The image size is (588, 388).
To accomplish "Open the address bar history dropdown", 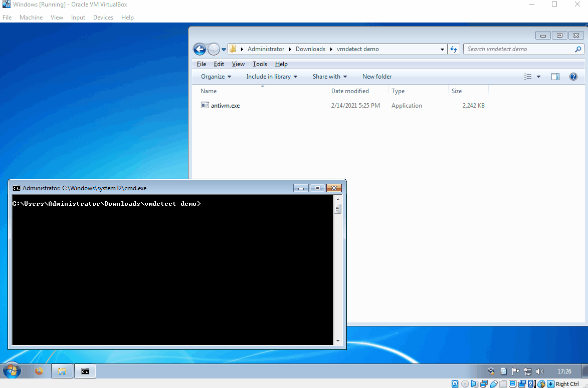I will (442, 49).
